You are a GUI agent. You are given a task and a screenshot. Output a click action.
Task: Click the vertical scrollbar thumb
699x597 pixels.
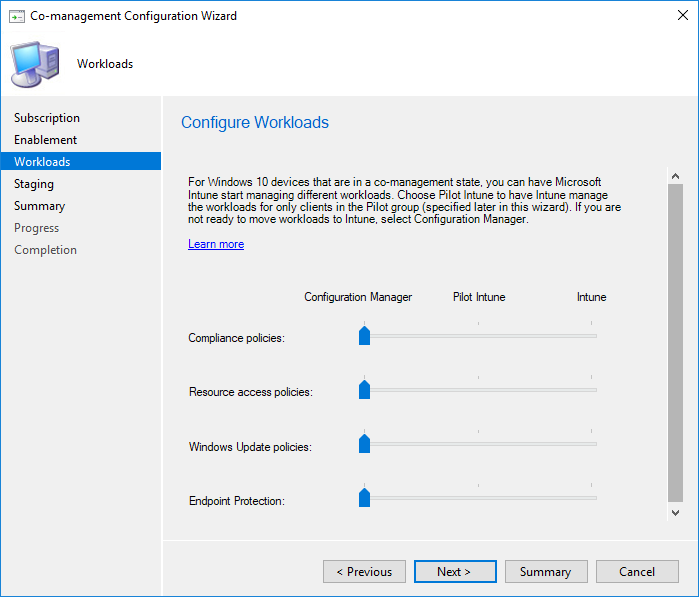pyautogui.click(x=675, y=342)
